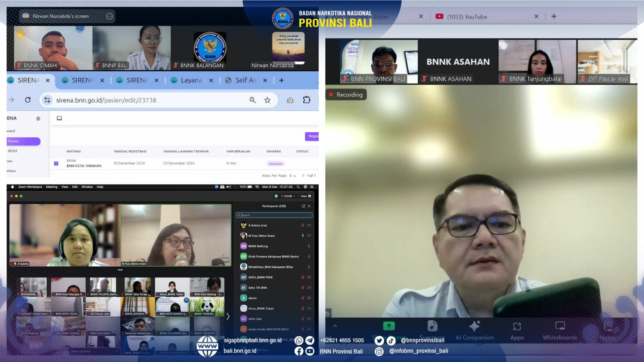This screenshot has height=362, width=644.
Task: Go forward in SIRENA browser history
Action: (11, 100)
